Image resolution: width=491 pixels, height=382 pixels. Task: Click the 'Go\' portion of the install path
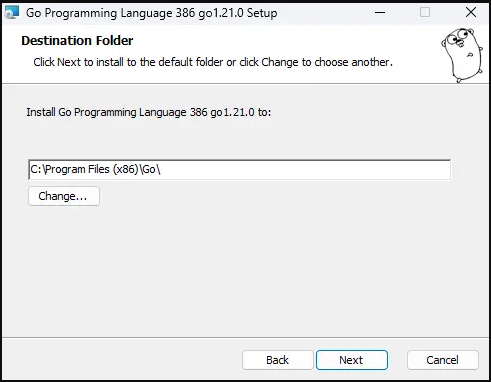(x=152, y=170)
